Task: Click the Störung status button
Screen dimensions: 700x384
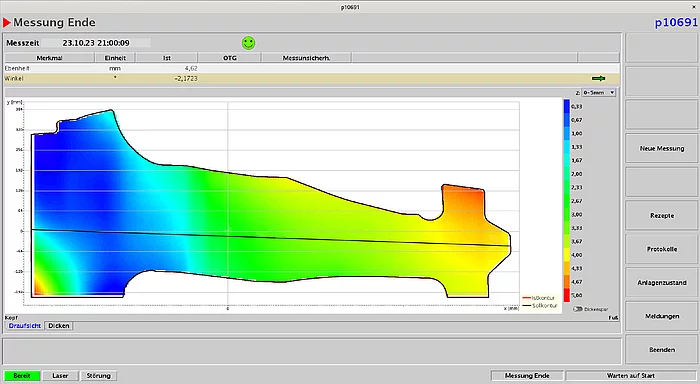Action: coord(99,376)
